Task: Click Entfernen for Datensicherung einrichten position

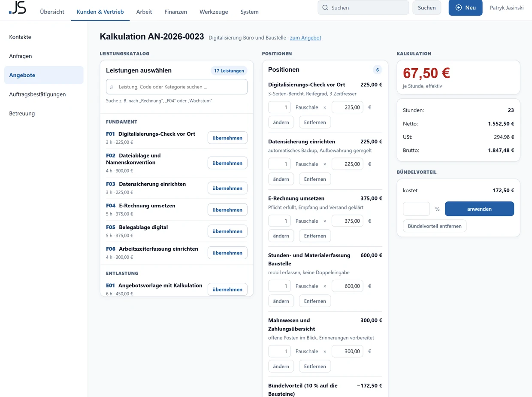Action: tap(315, 179)
